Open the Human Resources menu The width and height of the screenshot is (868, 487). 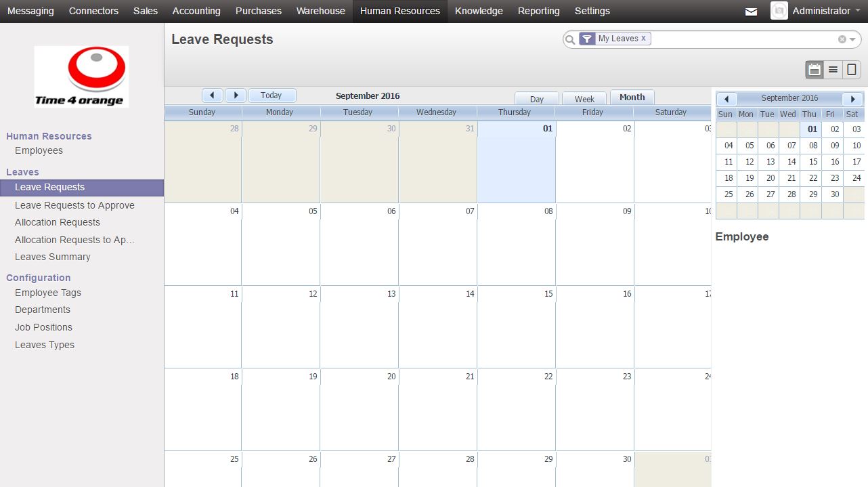tap(400, 11)
